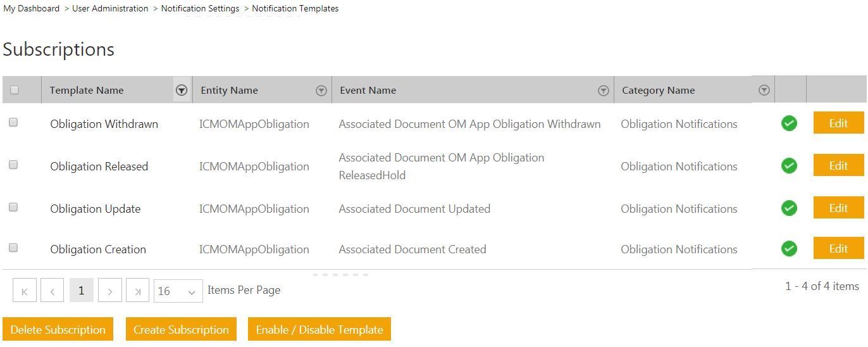This screenshot has height=347, width=868.
Task: Toggle the select-all checkbox in header
Action: [x=15, y=91]
